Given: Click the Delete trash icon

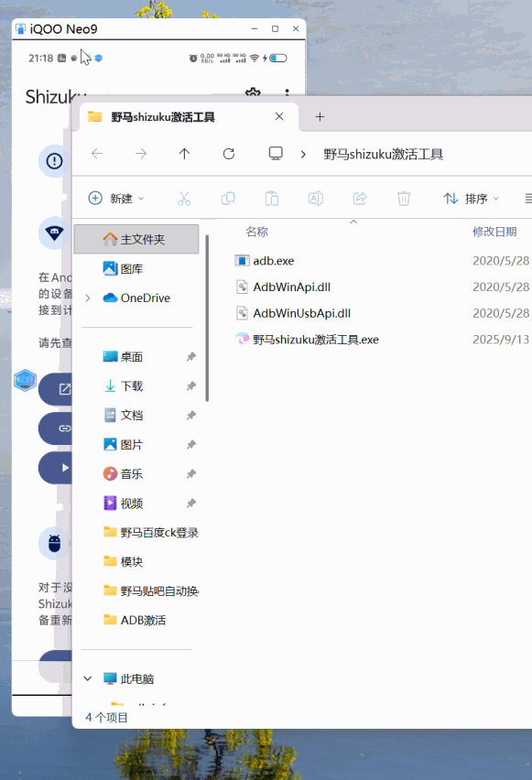Looking at the screenshot, I should [x=404, y=199].
